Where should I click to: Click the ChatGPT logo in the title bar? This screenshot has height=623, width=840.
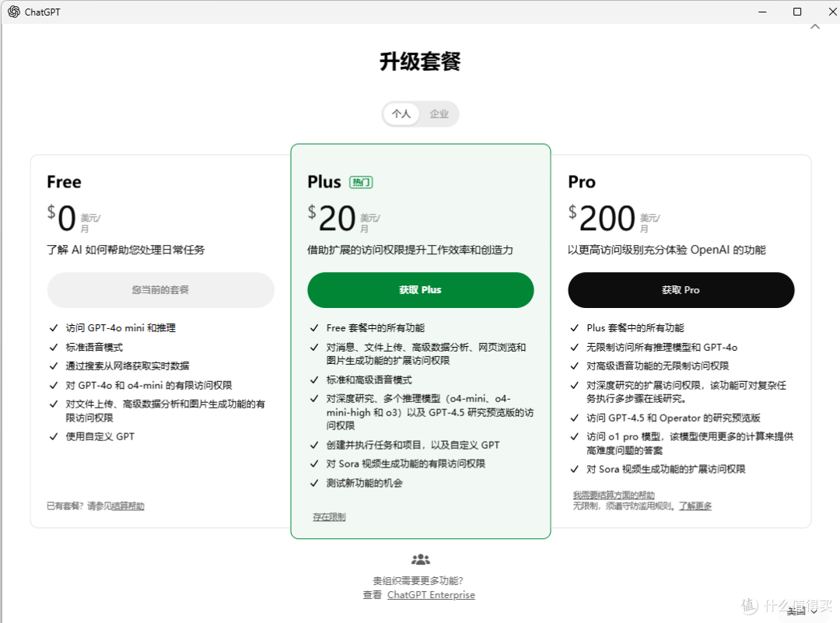coord(12,12)
